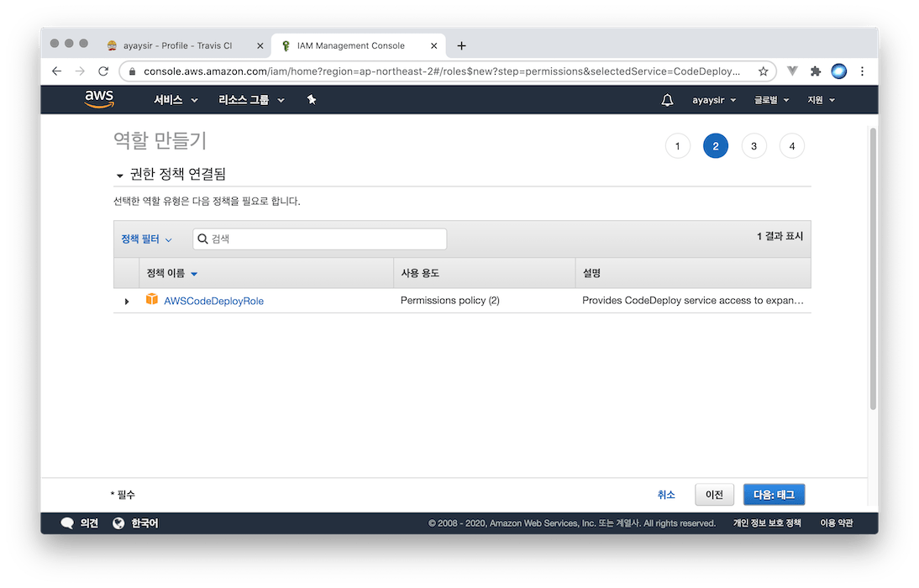Click the globe icon beside 한국어
Image resolution: width=919 pixels, height=588 pixels.
[118, 523]
